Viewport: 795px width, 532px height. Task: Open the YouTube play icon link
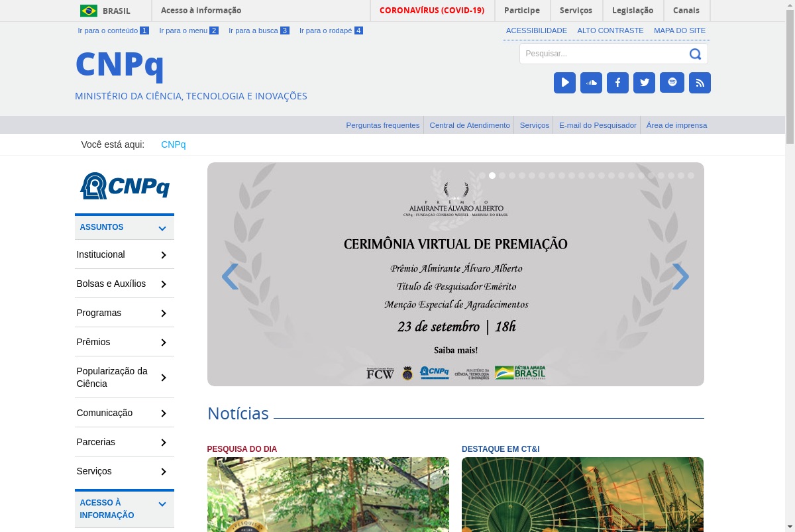click(x=564, y=83)
